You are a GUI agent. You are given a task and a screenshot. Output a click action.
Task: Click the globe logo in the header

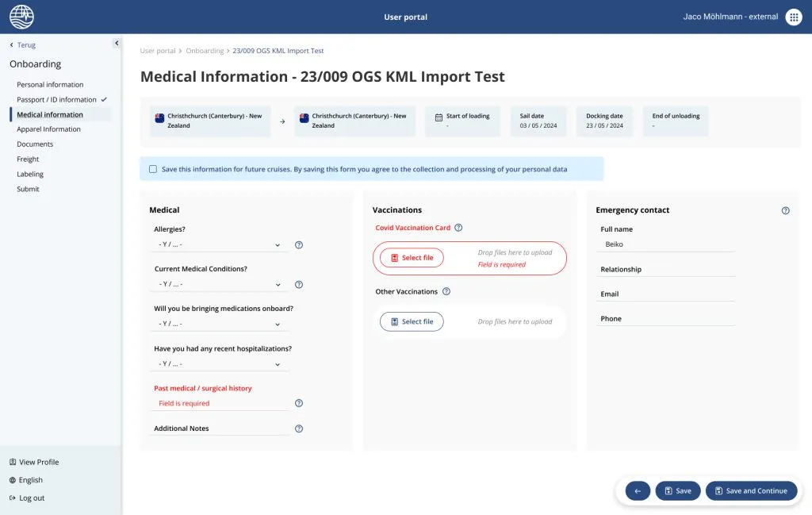pos(21,16)
